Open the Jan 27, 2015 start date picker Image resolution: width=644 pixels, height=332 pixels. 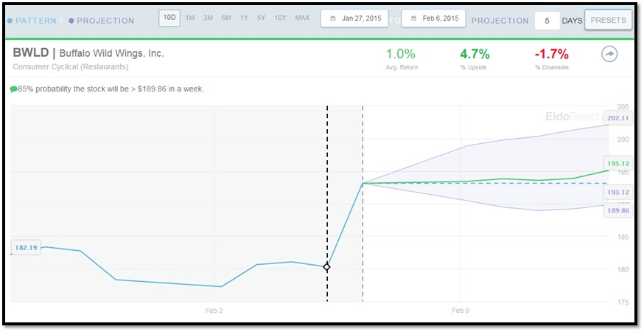tap(354, 18)
